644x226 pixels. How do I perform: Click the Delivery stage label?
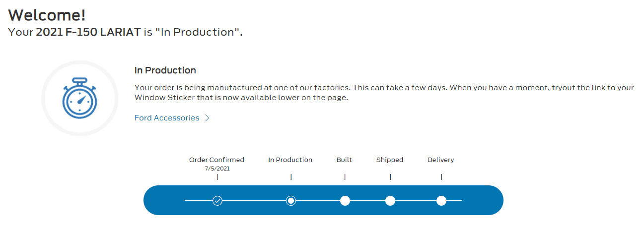441,160
